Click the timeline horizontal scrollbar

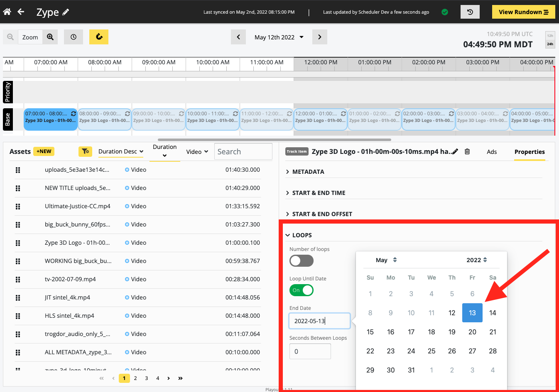click(x=274, y=140)
